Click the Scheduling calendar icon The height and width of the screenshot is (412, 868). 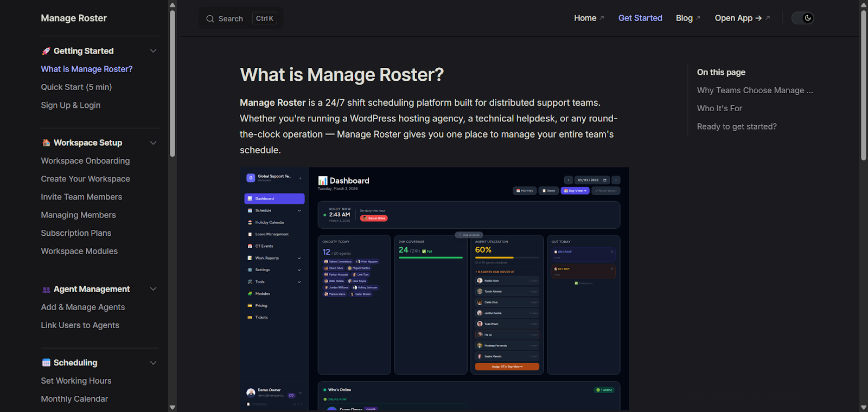coord(46,363)
